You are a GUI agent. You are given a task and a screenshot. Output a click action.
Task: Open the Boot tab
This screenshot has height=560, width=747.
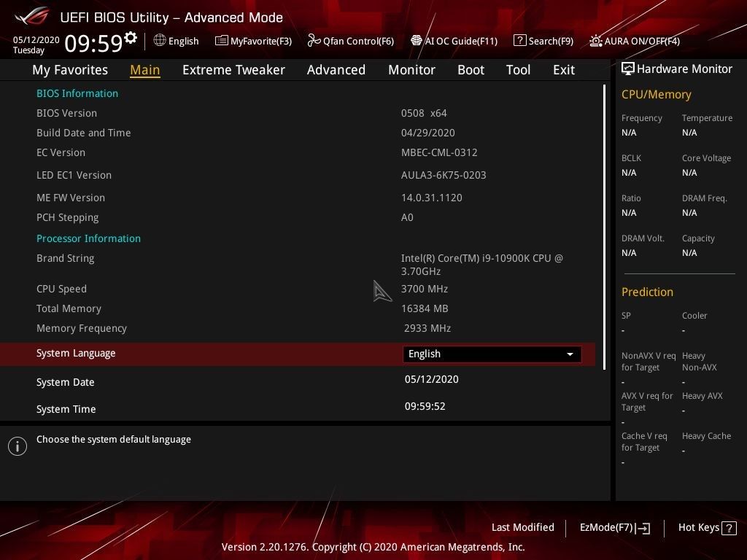pos(471,70)
